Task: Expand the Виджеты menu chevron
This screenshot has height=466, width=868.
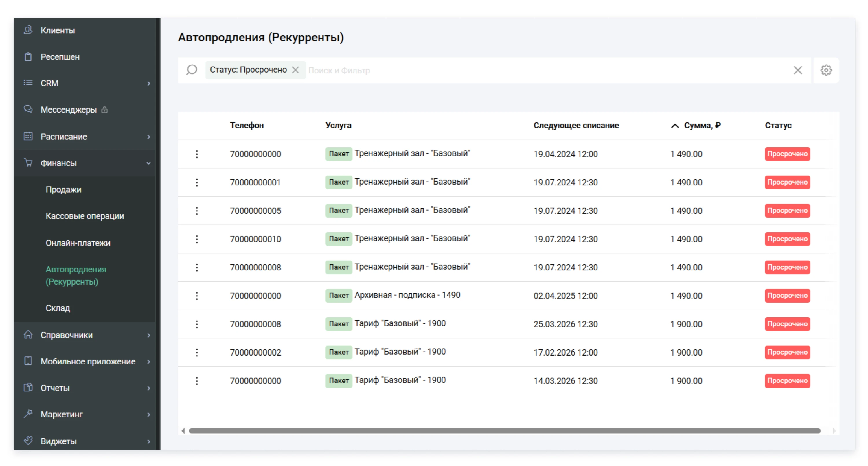Action: click(149, 441)
